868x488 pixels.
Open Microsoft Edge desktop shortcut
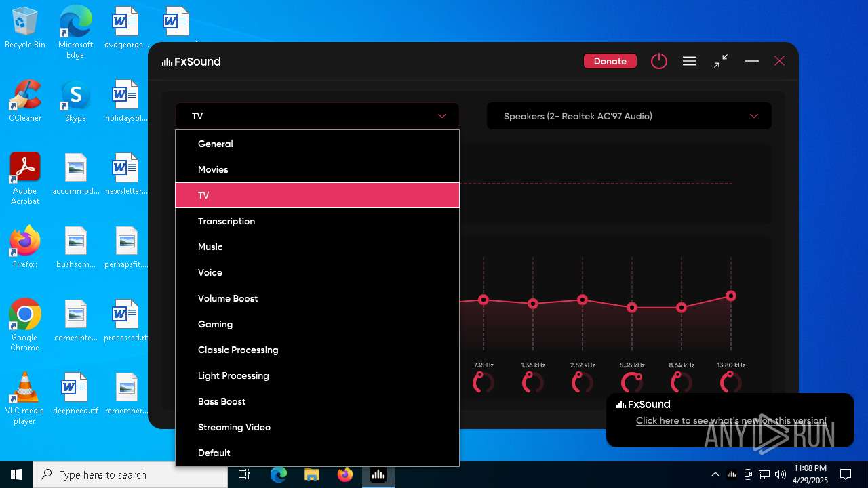[75, 33]
